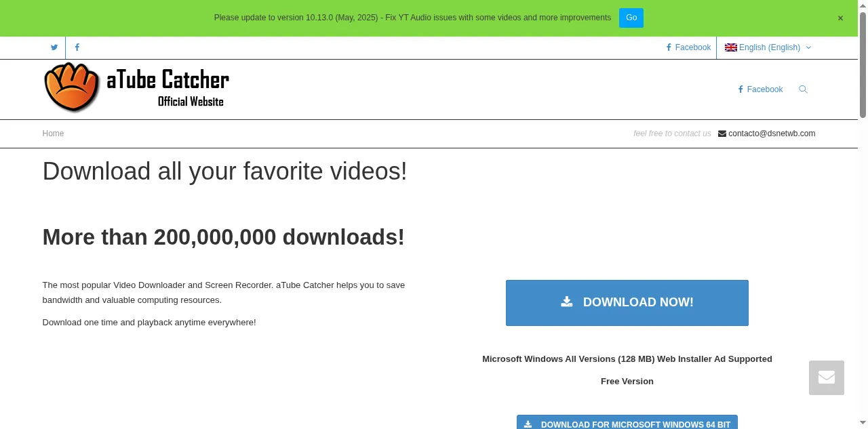This screenshot has height=429, width=868.
Task: Click the Facebook link in the top bar
Action: point(688,47)
